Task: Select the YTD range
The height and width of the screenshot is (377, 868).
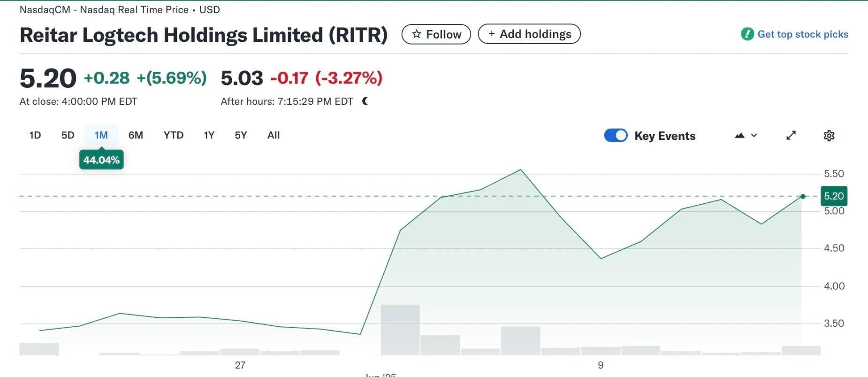Action: pyautogui.click(x=174, y=135)
